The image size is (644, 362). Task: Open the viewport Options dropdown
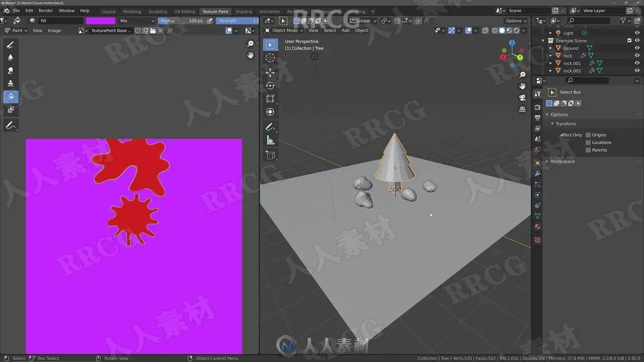[516, 21]
